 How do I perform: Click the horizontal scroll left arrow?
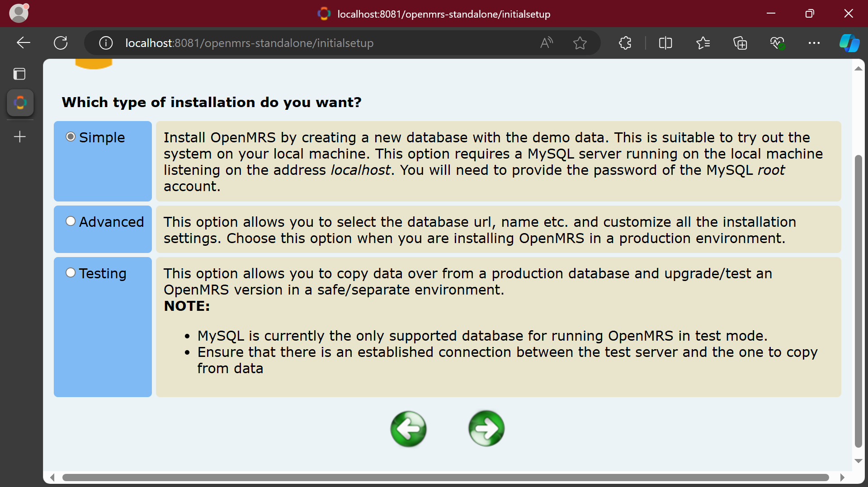[x=52, y=478]
